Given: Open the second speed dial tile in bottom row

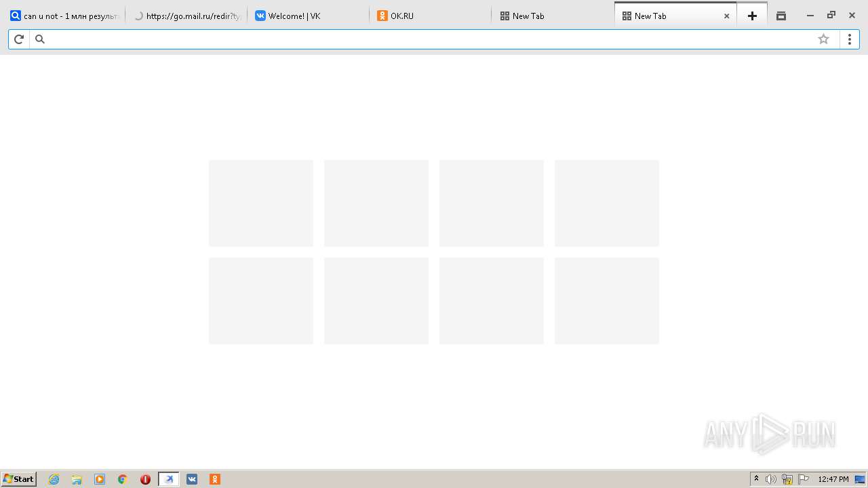Looking at the screenshot, I should (x=376, y=301).
